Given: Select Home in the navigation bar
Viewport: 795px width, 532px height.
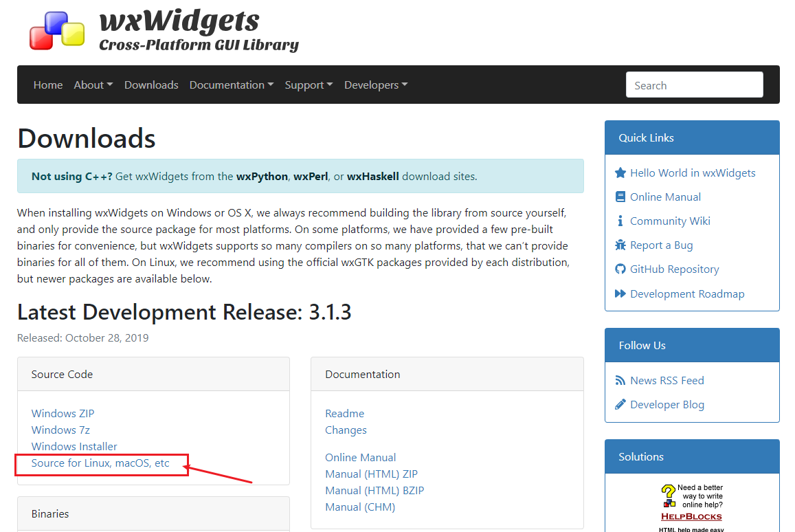Looking at the screenshot, I should pyautogui.click(x=47, y=85).
